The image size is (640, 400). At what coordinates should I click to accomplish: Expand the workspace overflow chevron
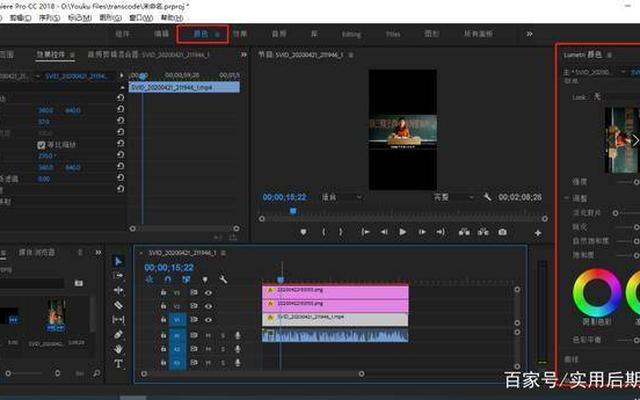529,34
